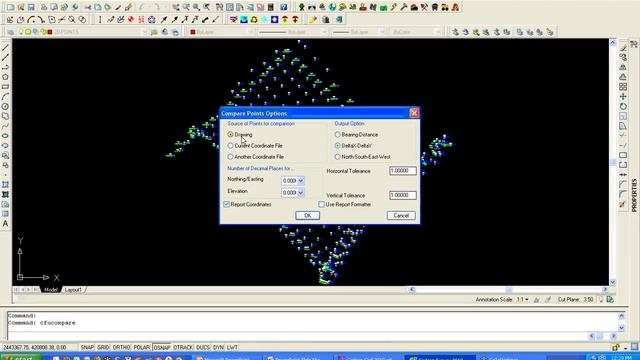Switch to the Layout1 tab
Viewport: 640px width, 360px height.
pos(73,289)
